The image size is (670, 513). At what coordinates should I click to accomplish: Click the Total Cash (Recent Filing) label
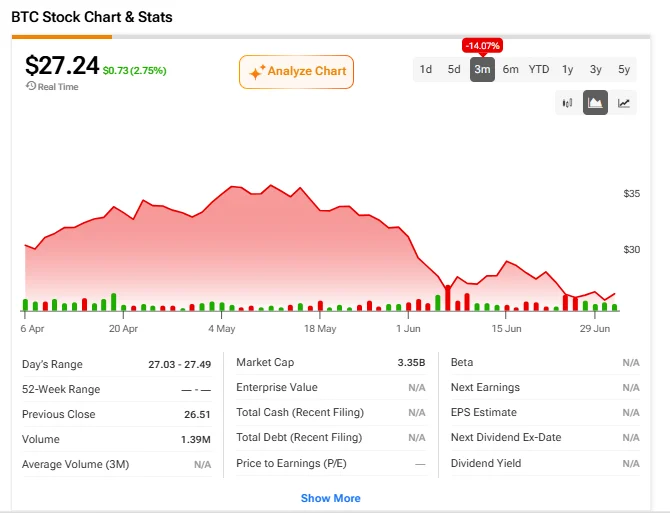click(300, 412)
